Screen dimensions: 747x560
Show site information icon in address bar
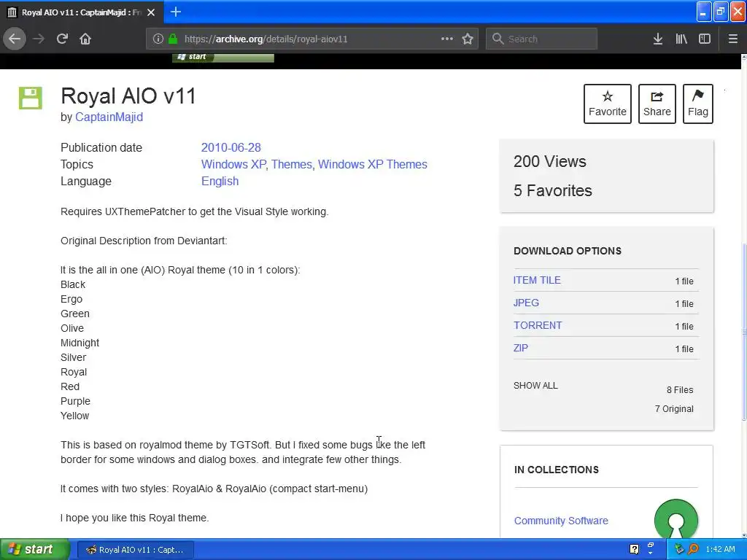pyautogui.click(x=158, y=39)
